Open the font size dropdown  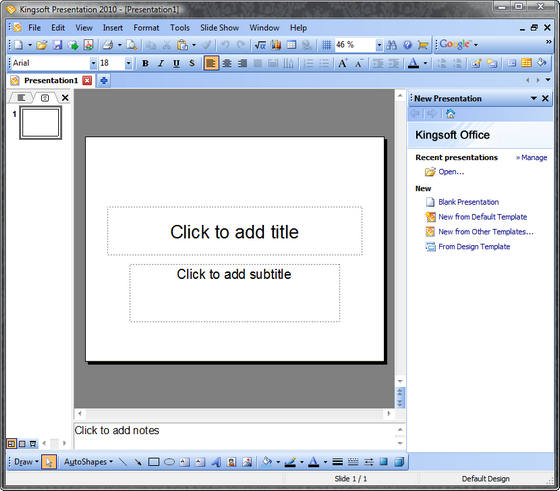(128, 64)
